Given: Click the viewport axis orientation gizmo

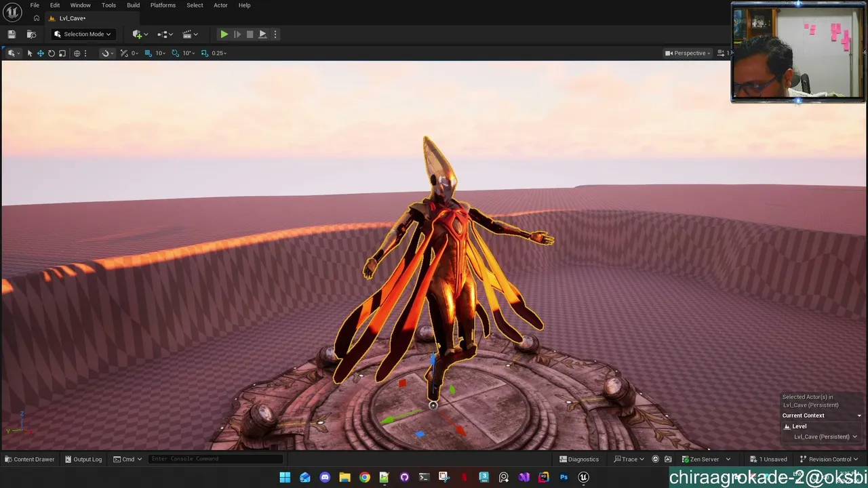Looking at the screenshot, I should [x=19, y=423].
